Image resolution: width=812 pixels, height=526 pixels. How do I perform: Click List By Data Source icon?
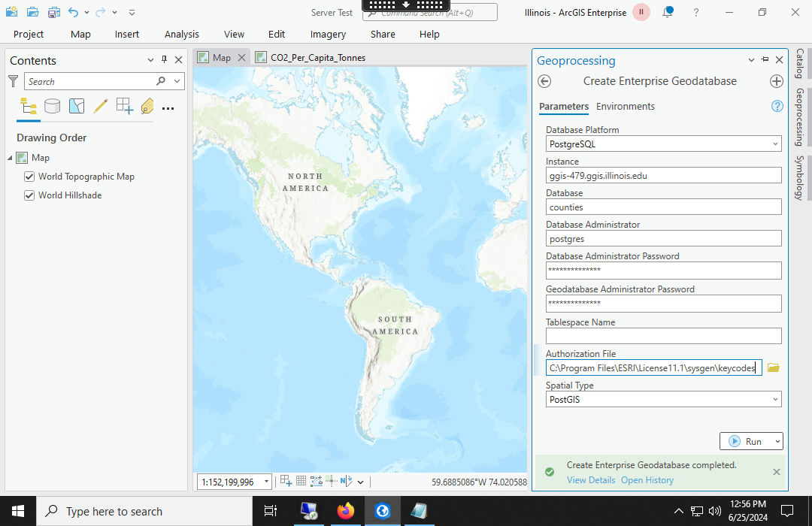point(52,106)
